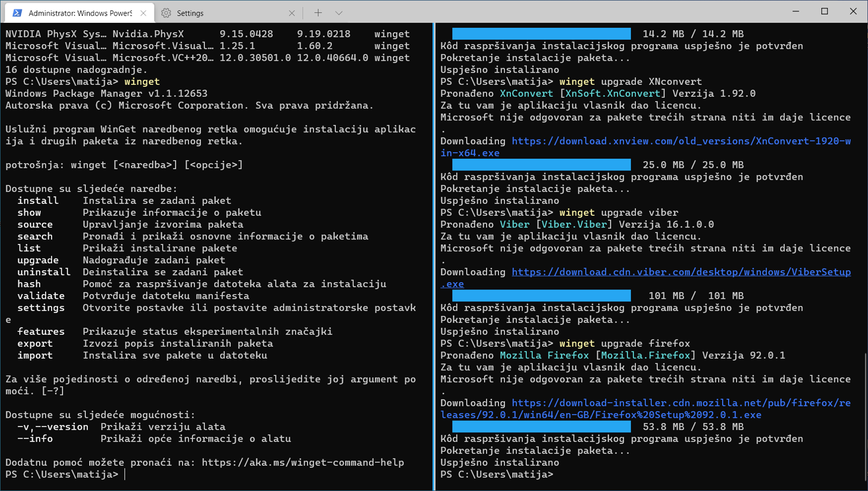
Task: Click the left pane prompt after PS C:\Users\matija>
Action: (x=125, y=474)
